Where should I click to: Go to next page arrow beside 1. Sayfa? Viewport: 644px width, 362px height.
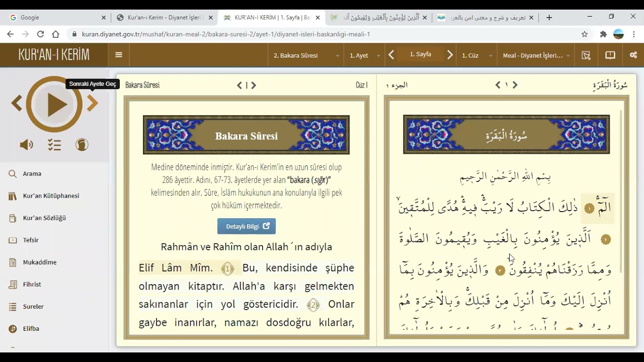tap(450, 55)
